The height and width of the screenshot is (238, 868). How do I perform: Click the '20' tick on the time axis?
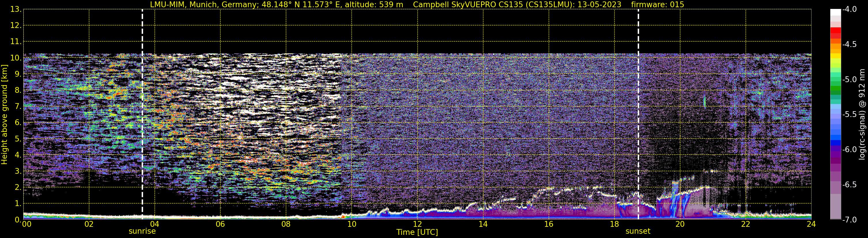point(680,224)
